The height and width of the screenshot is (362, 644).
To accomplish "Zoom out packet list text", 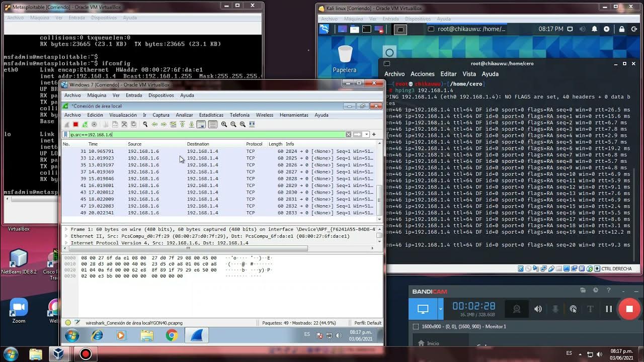I will coord(233,124).
